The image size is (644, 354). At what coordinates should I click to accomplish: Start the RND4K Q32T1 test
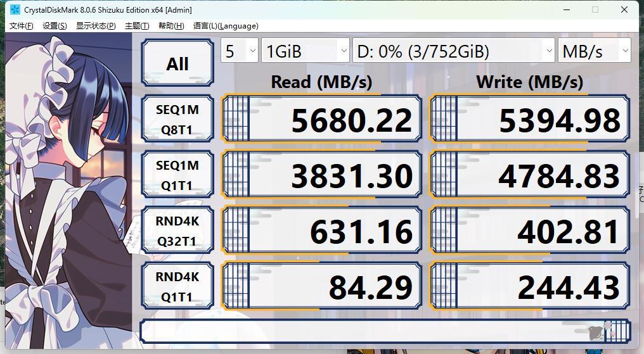point(177,230)
